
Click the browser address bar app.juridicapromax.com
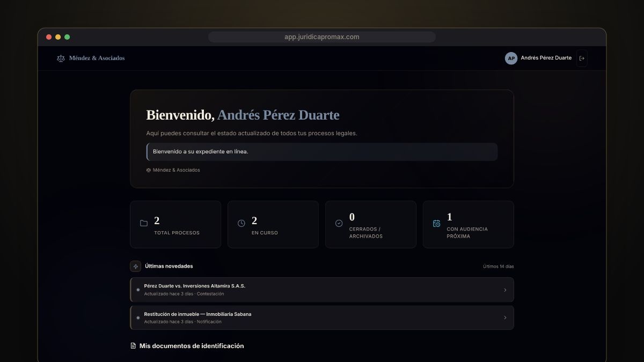tap(322, 37)
